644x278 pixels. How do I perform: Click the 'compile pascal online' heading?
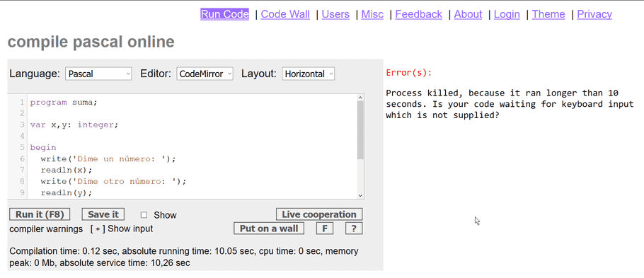pyautogui.click(x=91, y=42)
